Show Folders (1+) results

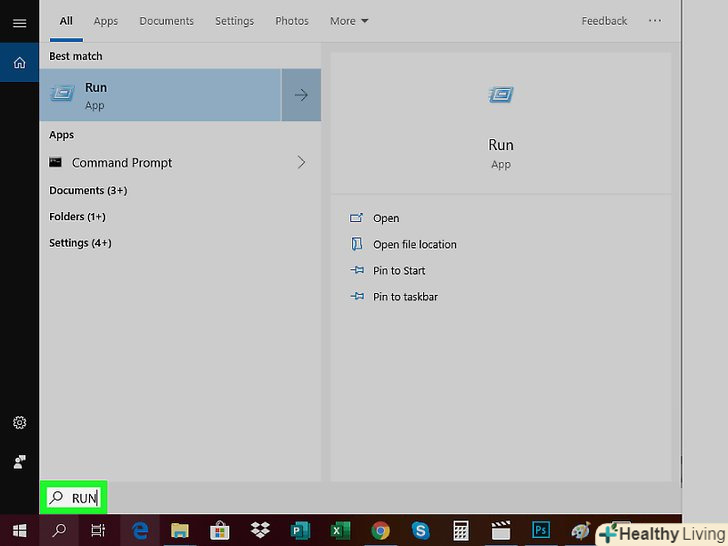(78, 216)
